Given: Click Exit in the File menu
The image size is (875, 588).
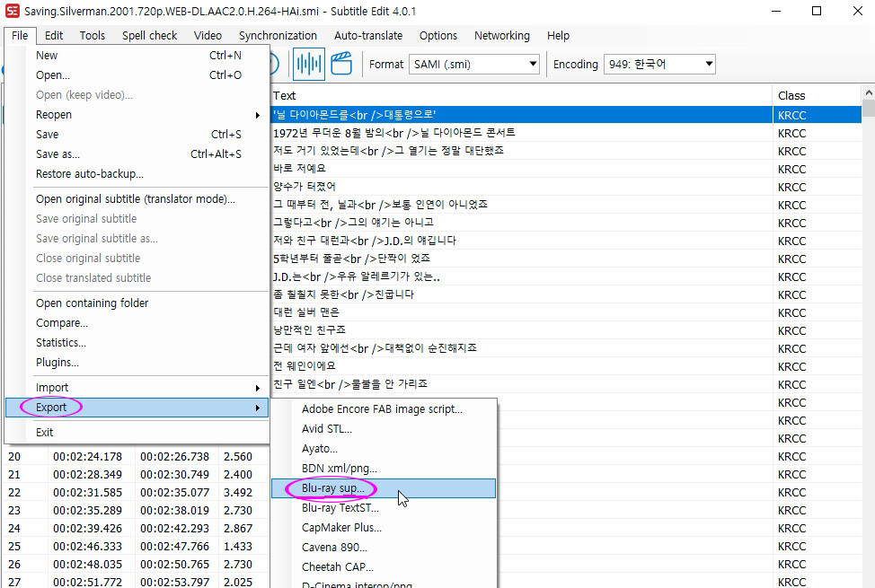Looking at the screenshot, I should [x=45, y=433].
